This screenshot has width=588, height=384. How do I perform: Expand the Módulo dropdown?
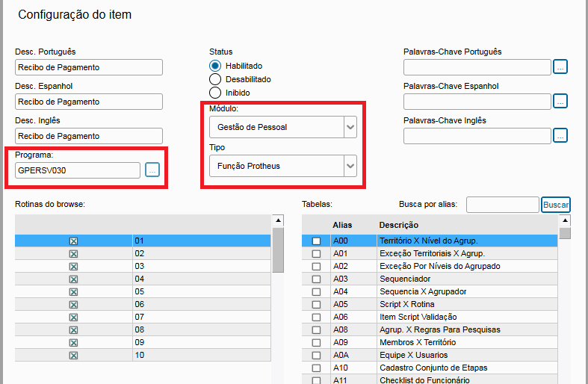coord(350,127)
